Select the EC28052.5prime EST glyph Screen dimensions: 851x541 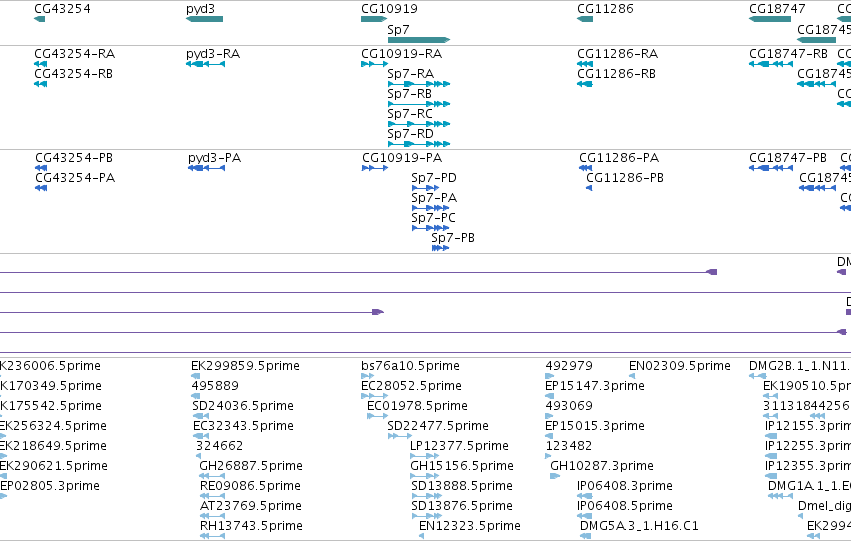374,396
